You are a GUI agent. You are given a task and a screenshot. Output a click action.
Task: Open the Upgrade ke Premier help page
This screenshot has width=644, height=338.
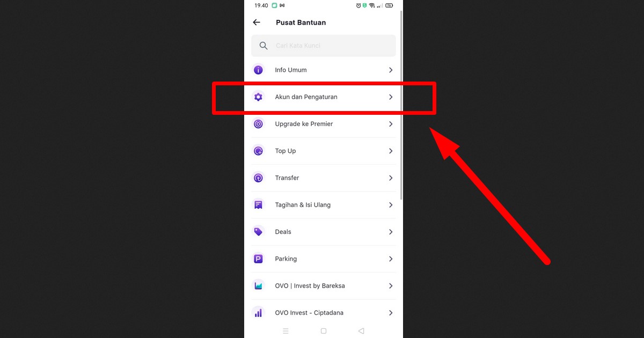pos(391,124)
